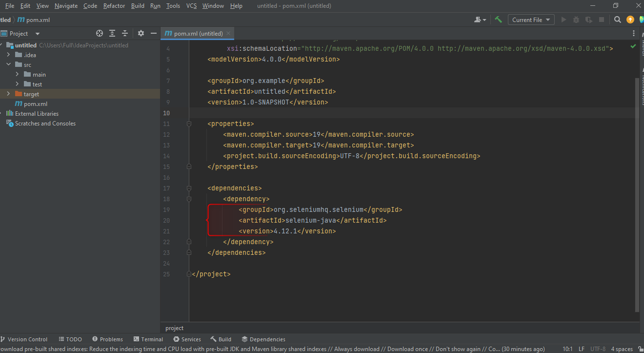Click the 4 spaces indent widget

(621, 349)
